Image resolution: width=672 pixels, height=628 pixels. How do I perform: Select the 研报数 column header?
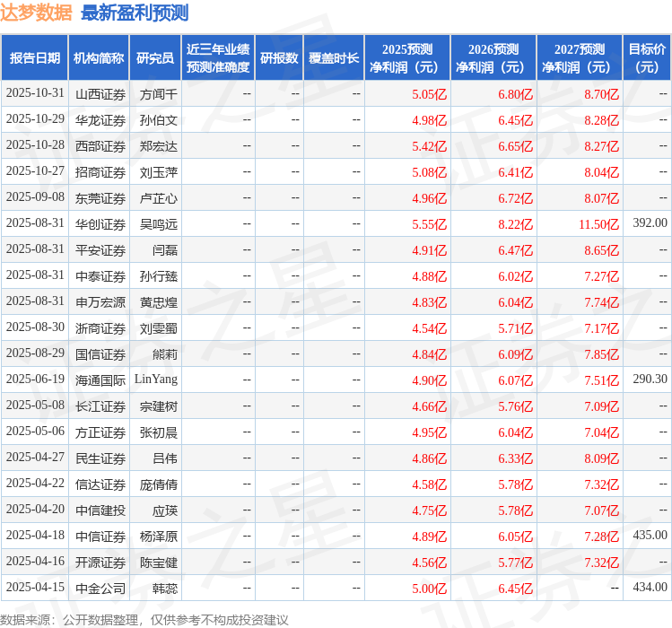[x=279, y=58]
